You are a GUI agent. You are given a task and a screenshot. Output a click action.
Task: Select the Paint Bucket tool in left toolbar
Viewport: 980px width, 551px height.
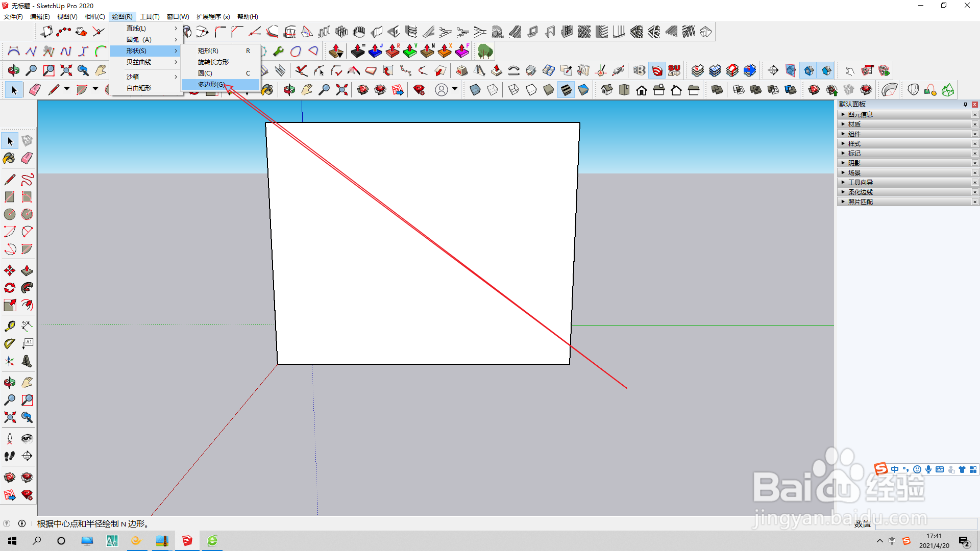9,158
